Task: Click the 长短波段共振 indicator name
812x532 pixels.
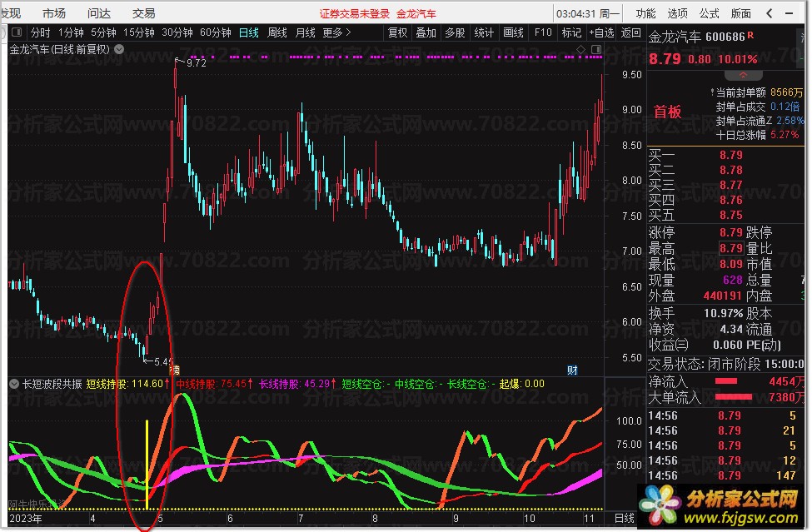Action: [x=52, y=384]
